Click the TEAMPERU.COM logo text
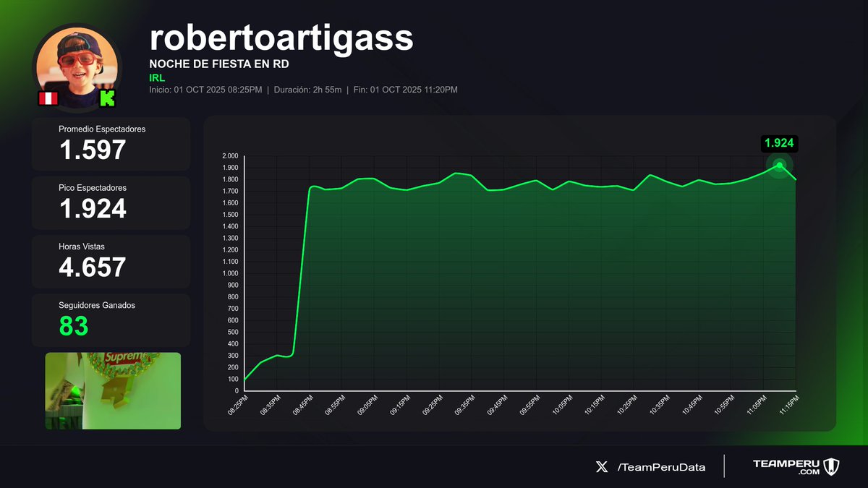Viewport: 868px width, 488px height. click(786, 467)
